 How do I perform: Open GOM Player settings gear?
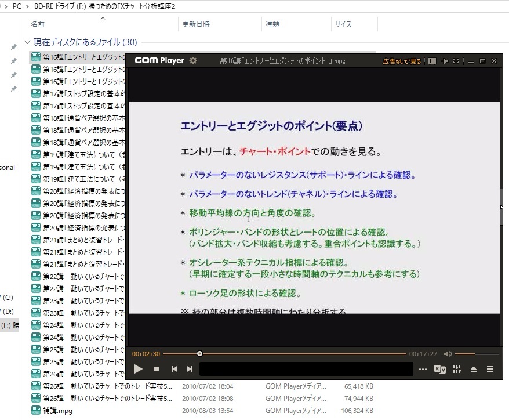click(x=193, y=61)
